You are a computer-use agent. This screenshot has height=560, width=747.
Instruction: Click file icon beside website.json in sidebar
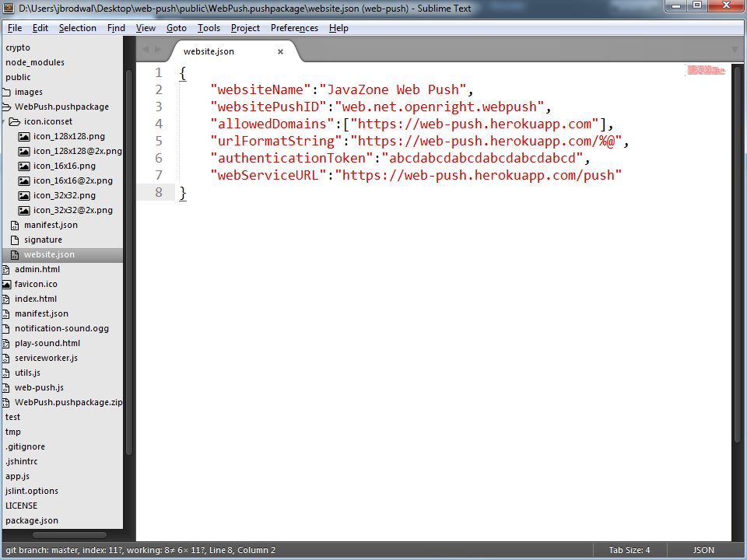[x=15, y=255]
